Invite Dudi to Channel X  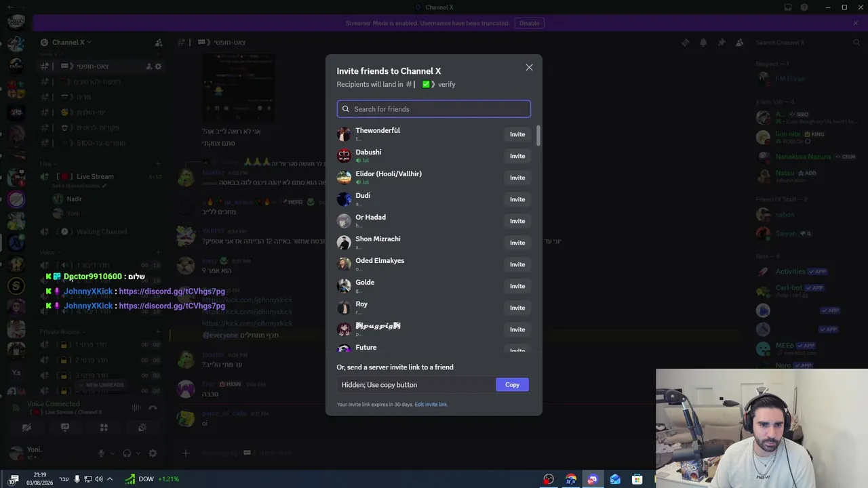tap(517, 199)
